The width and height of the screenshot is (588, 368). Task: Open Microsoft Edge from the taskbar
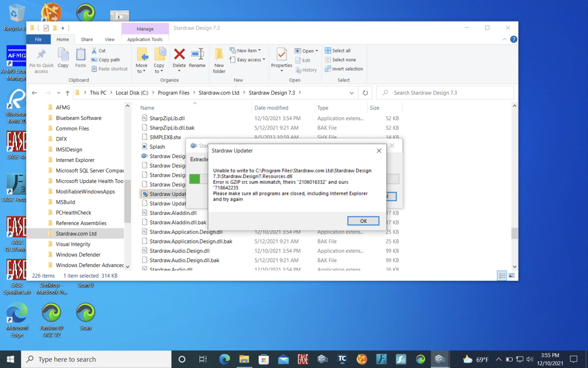click(225, 359)
